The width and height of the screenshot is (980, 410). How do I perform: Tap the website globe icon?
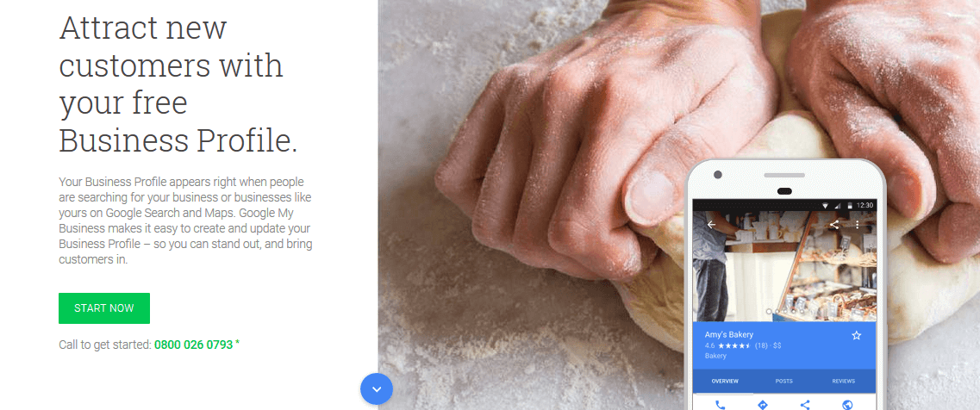[847, 404]
